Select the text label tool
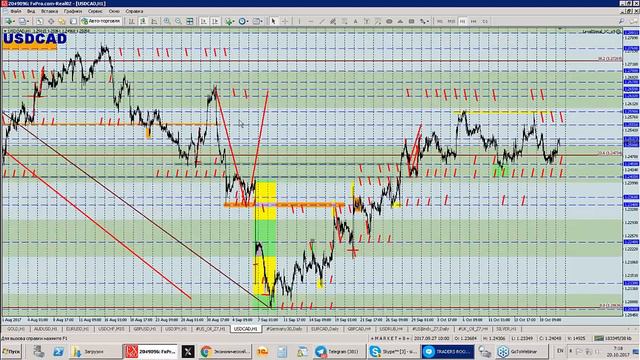Image resolution: width=640 pixels, height=360 pixels. tap(367, 21)
